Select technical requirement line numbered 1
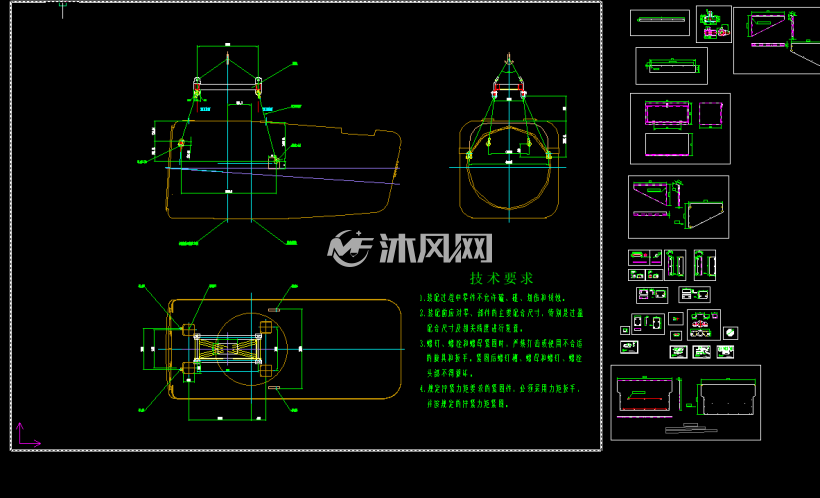820x498 pixels. point(492,298)
